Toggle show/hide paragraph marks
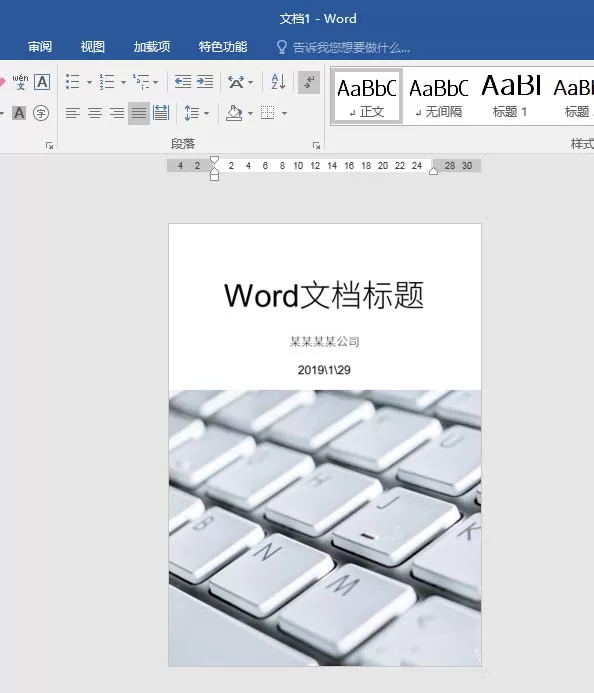The width and height of the screenshot is (594, 693). (x=309, y=82)
